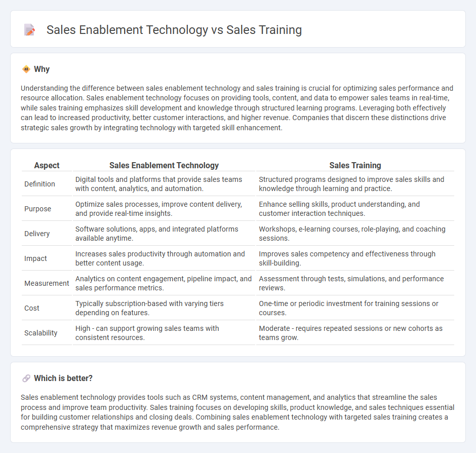476x453 pixels.
Task: Click the 'Sales Enablement Technology' column header
Action: pos(164,165)
